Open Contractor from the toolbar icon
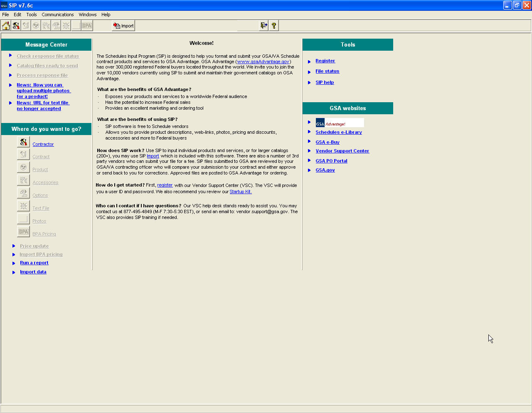 point(16,26)
